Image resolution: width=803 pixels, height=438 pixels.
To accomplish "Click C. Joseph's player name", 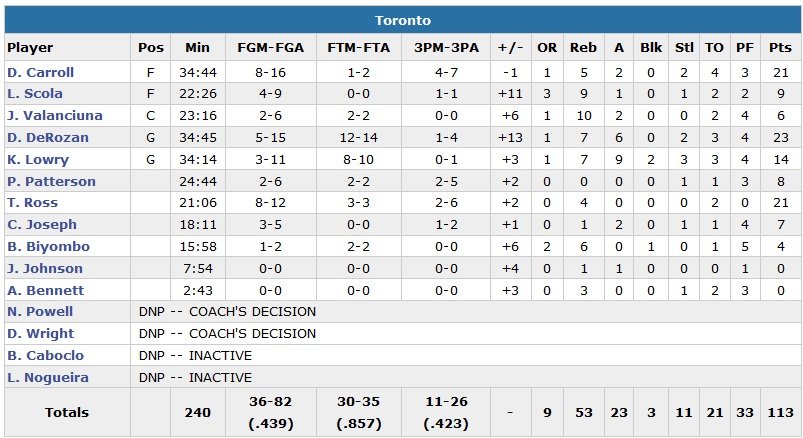I will 41,225.
